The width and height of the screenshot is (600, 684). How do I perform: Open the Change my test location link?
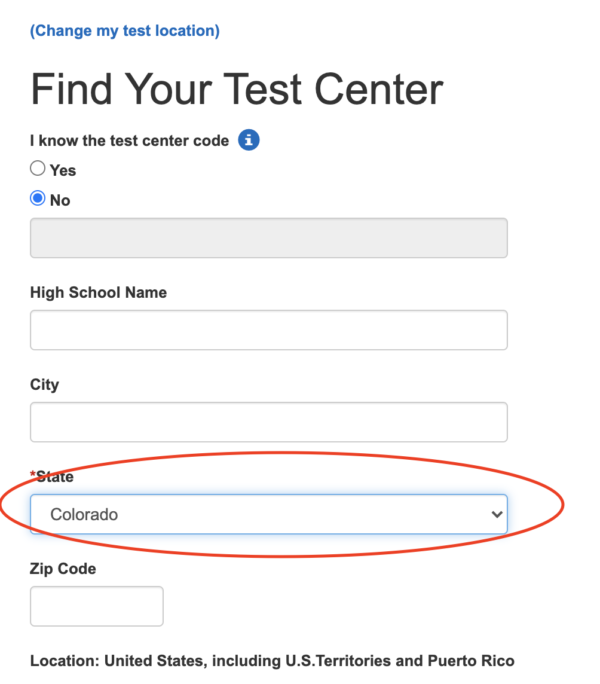tap(125, 31)
